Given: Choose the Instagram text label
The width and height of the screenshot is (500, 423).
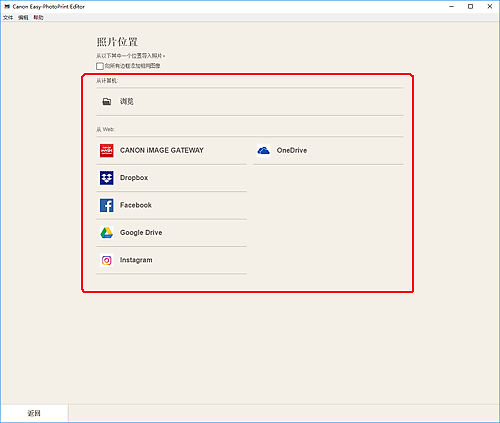Looking at the screenshot, I should pos(136,260).
